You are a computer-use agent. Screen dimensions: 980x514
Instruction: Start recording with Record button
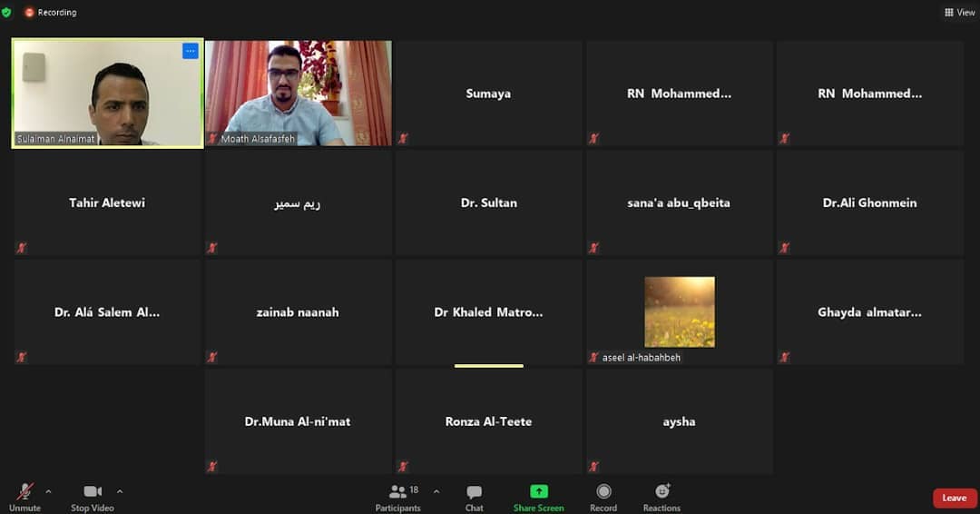pos(603,493)
